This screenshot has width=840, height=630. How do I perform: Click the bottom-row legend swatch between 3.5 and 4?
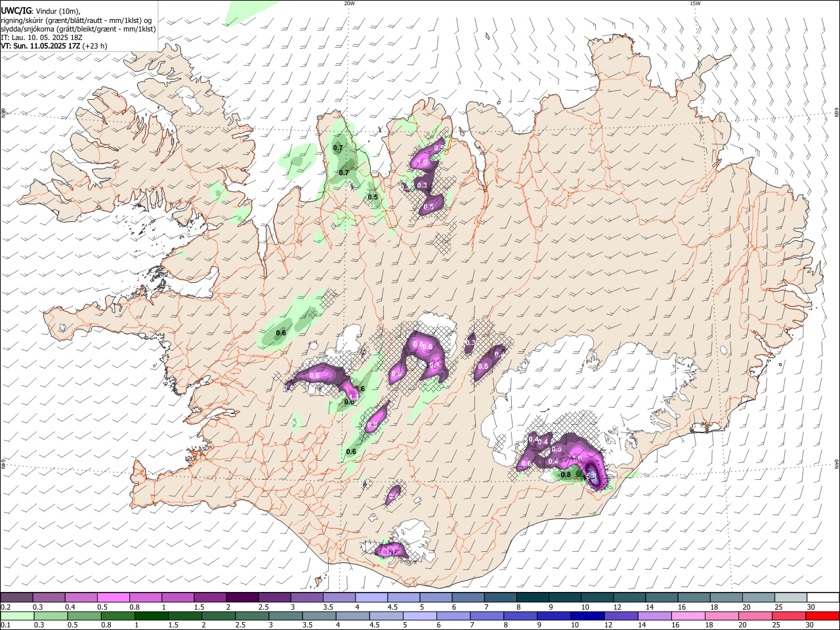coord(319,616)
